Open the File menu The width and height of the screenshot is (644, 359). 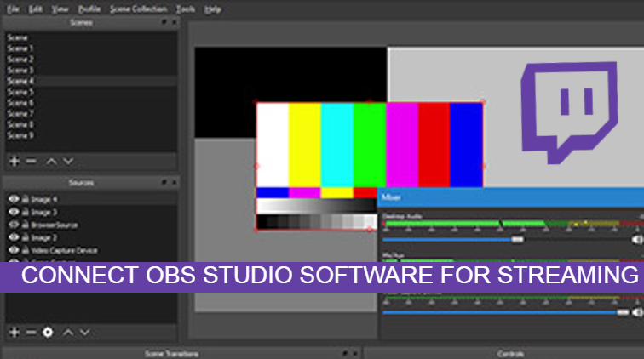(13, 9)
